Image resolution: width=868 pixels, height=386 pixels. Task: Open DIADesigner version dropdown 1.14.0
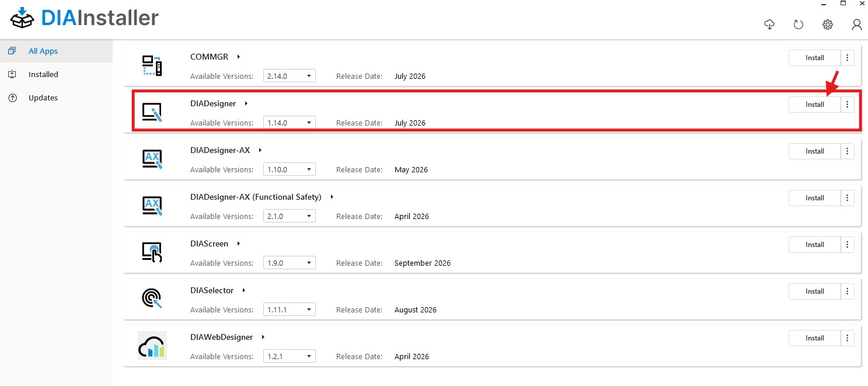tap(290, 123)
